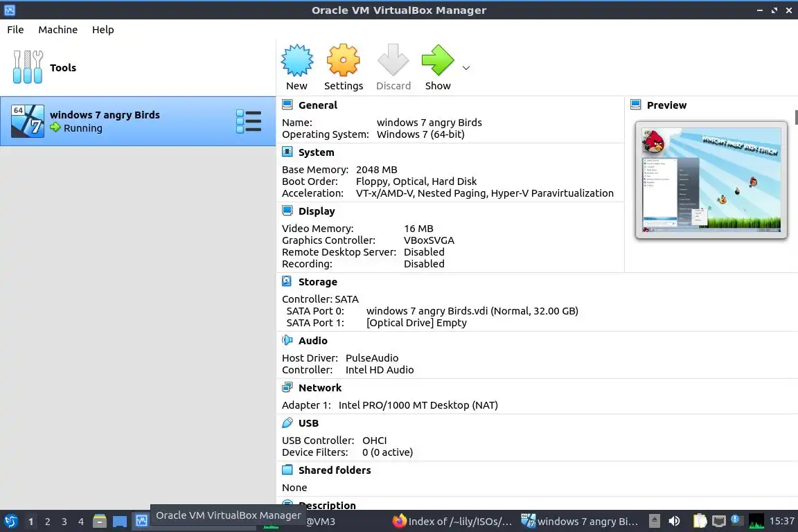Click the Network section icon

[287, 387]
